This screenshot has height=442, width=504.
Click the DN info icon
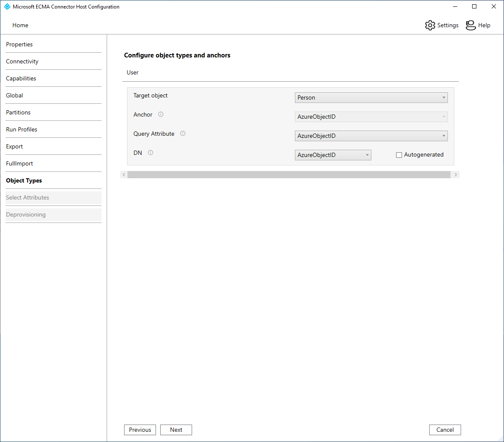(150, 152)
